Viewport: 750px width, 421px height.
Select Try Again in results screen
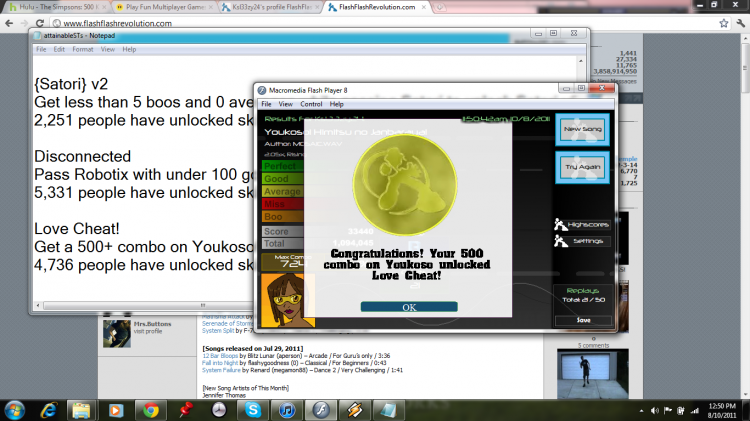click(582, 167)
